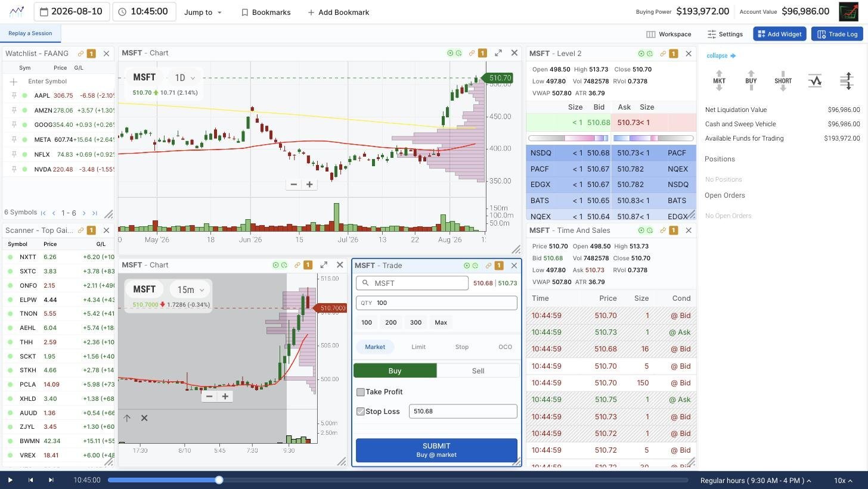Select the Buy side toggle
Viewport: 868px width, 489px height.
tap(395, 370)
